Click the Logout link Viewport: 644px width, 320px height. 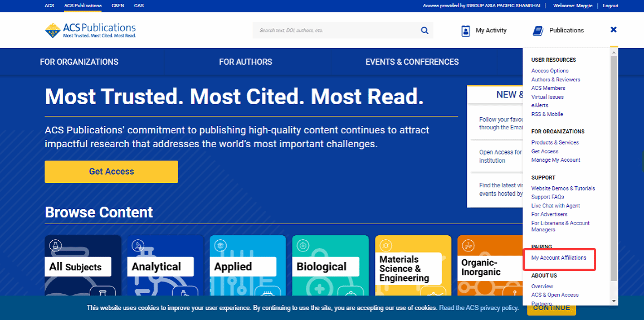[x=611, y=6]
